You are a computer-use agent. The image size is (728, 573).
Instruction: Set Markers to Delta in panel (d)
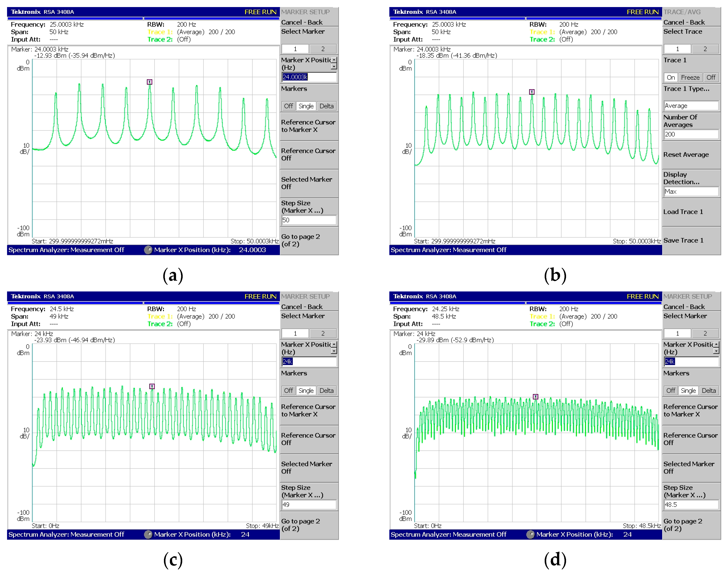(709, 391)
